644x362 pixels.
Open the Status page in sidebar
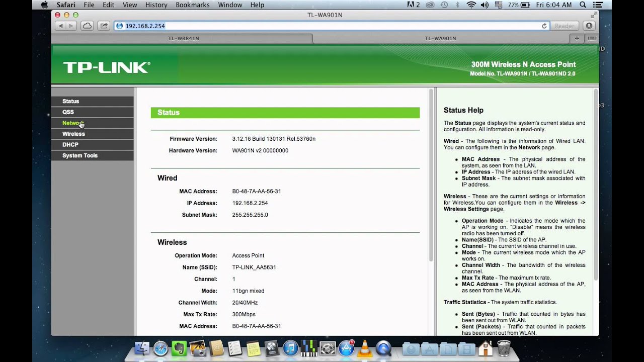(x=93, y=101)
